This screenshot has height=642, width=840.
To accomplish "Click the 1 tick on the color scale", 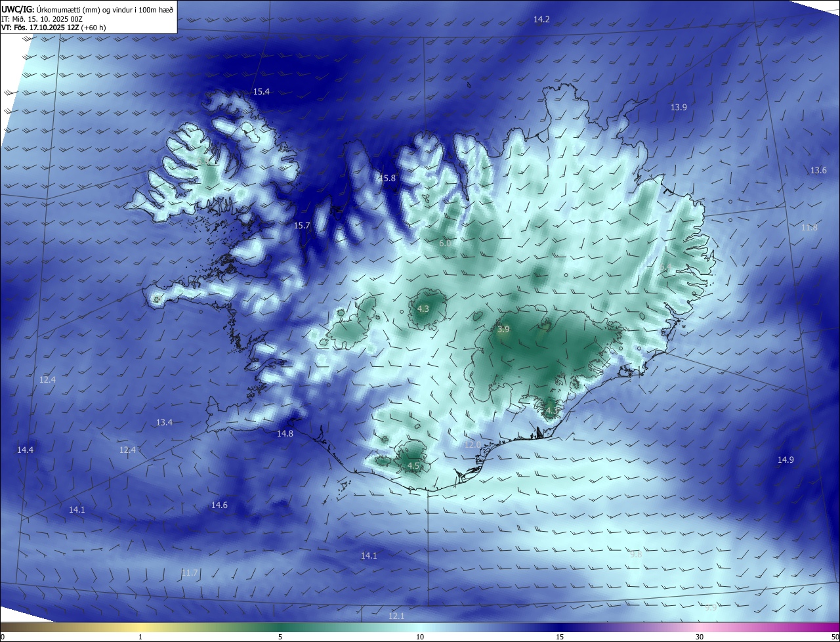I will (x=140, y=637).
